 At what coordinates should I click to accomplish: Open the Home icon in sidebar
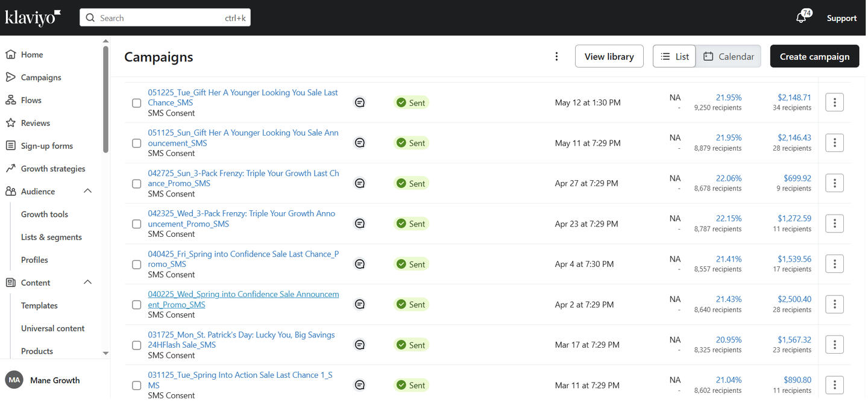point(10,54)
